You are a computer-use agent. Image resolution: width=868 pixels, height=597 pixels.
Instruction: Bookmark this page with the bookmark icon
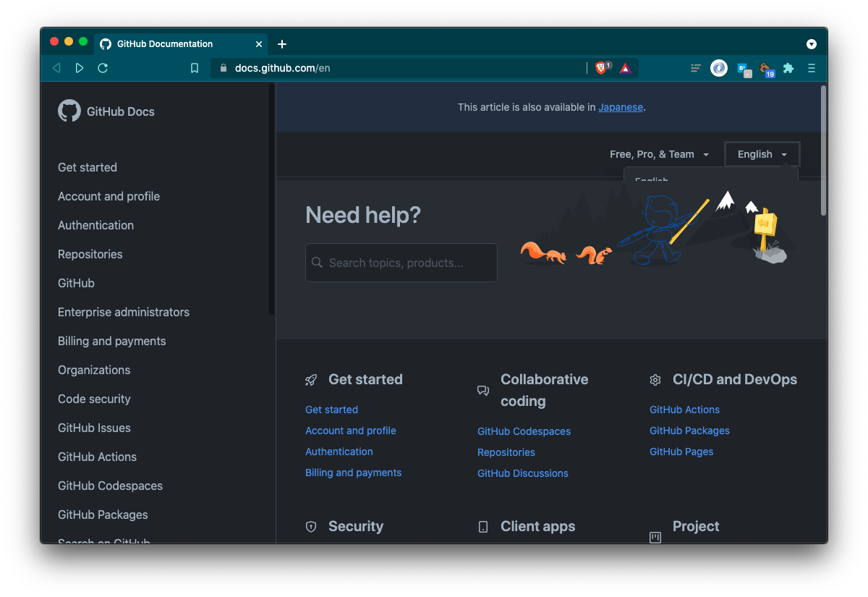195,68
